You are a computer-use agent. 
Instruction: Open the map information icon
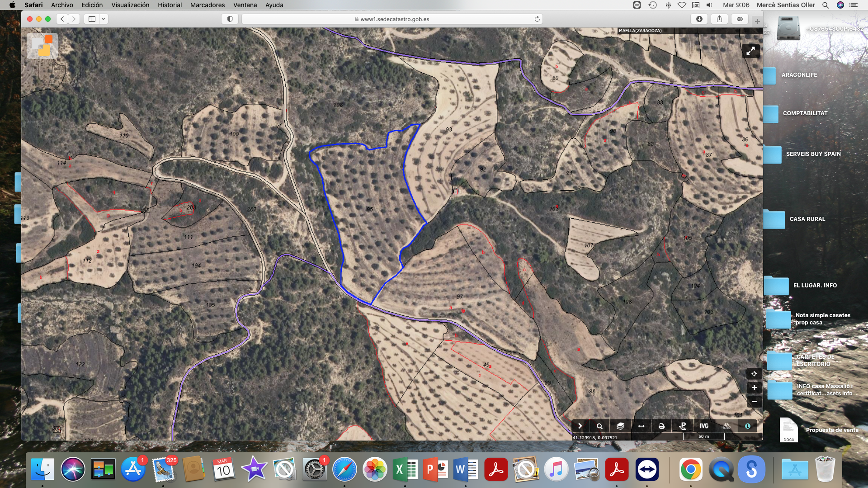point(747,426)
